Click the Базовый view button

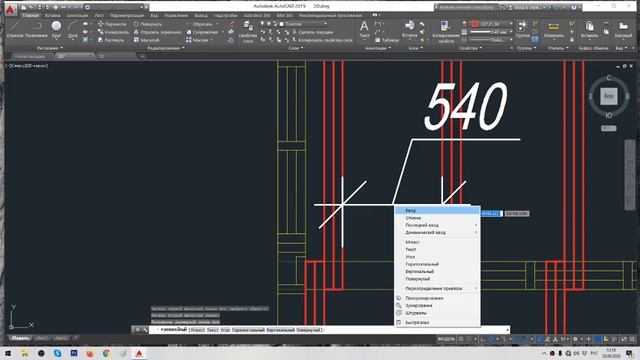pos(623,30)
